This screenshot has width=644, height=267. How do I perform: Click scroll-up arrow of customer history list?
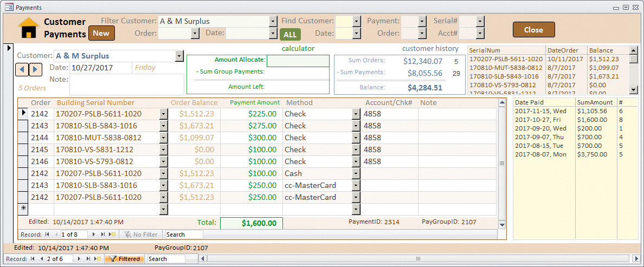pos(633,50)
